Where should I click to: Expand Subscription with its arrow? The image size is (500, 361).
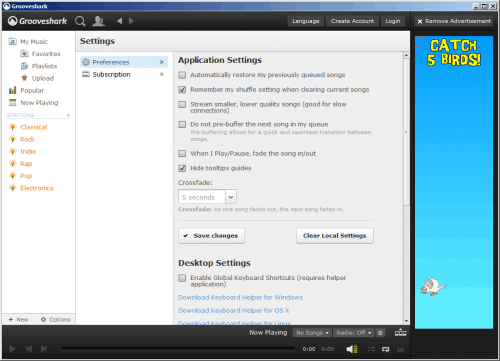pos(162,74)
